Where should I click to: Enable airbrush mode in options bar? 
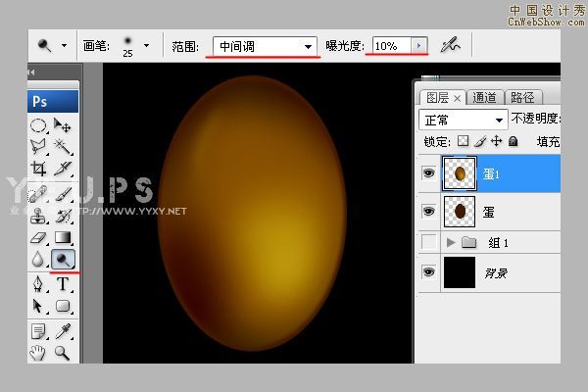451,45
